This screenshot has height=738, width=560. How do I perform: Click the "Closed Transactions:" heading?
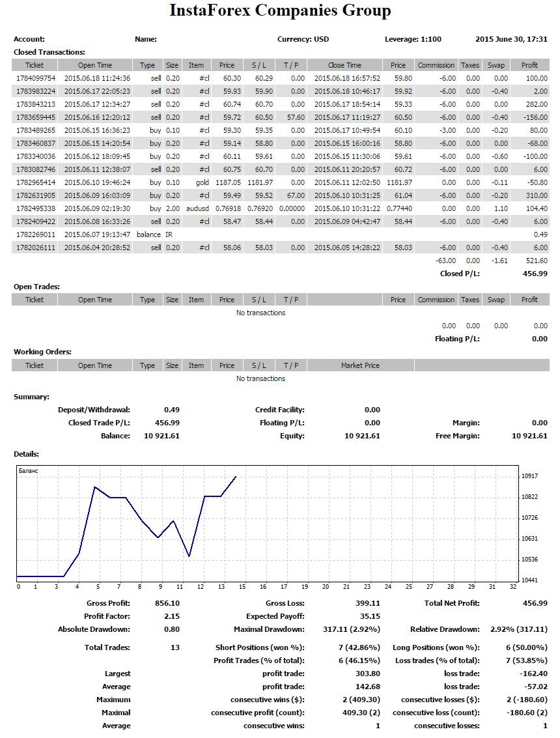point(49,52)
